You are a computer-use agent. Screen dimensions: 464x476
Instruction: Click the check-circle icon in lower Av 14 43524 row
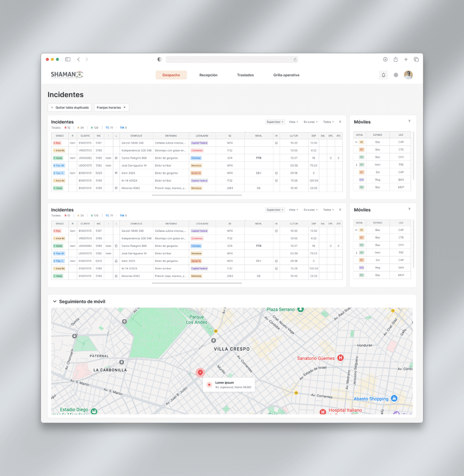[276, 269]
